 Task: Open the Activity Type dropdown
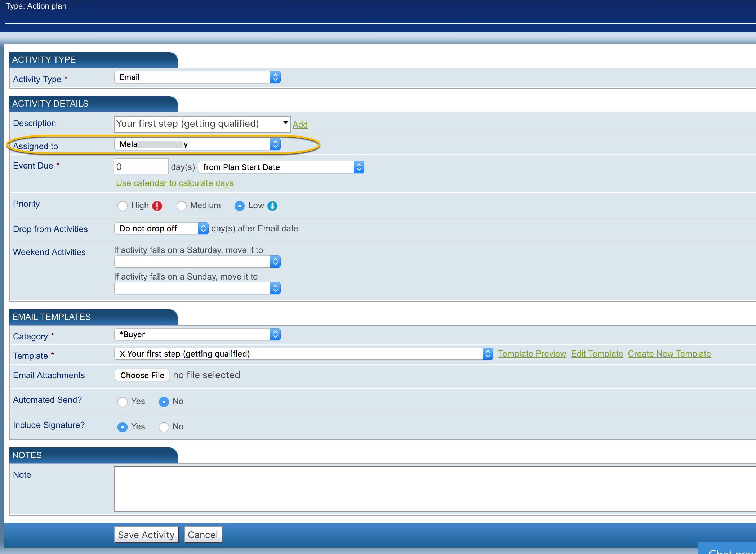point(197,77)
